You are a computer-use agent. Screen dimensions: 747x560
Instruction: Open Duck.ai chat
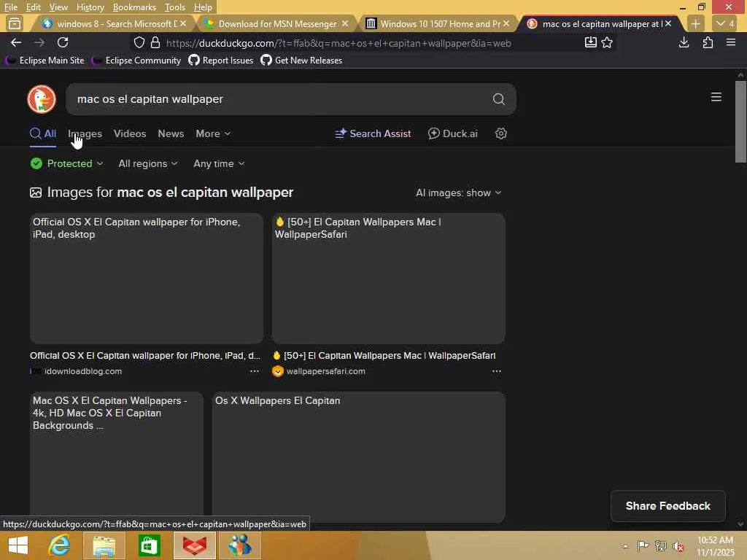point(452,133)
